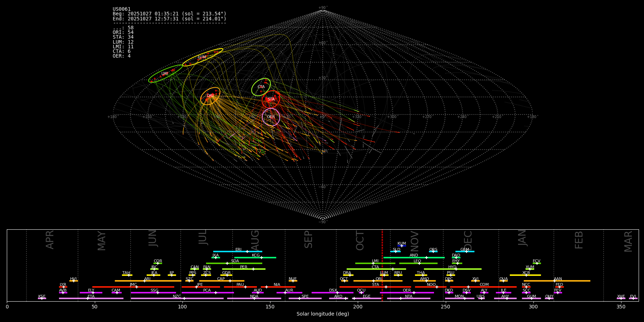Click the 'Beg: 20251027 01:35:21' line
The height and width of the screenshot is (322, 644).
pos(170,14)
